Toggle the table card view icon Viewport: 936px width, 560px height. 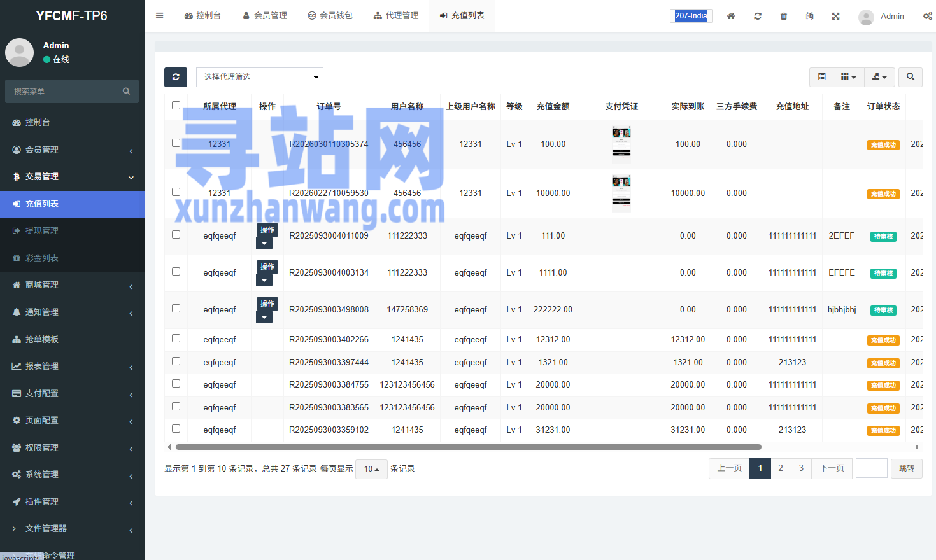pyautogui.click(x=822, y=77)
